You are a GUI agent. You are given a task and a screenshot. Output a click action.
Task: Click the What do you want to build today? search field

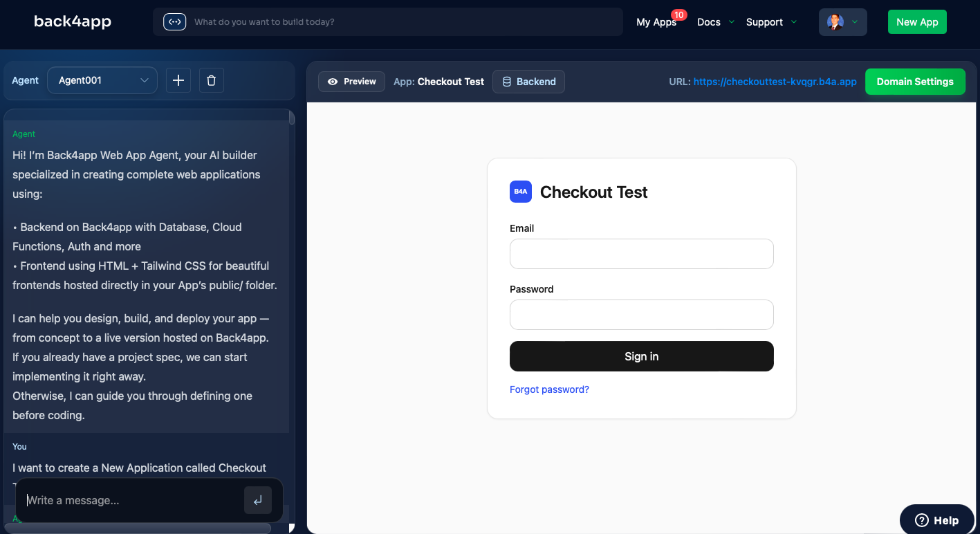point(388,22)
